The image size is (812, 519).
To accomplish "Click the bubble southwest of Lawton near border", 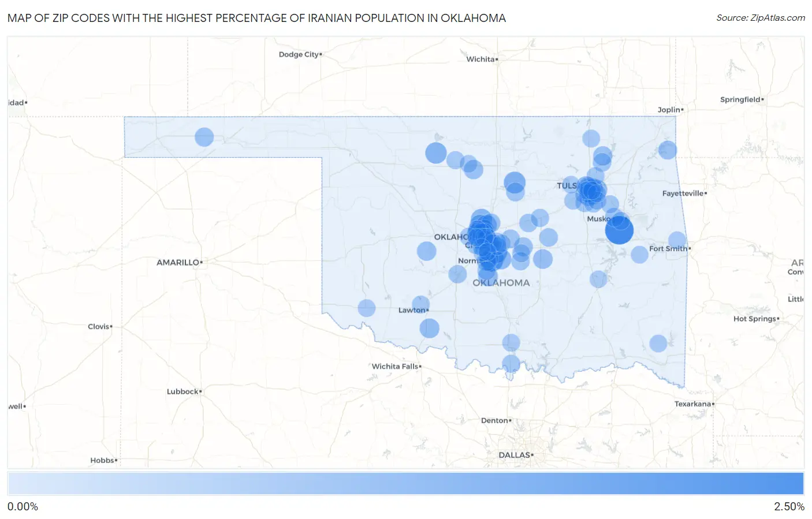I will click(x=366, y=308).
